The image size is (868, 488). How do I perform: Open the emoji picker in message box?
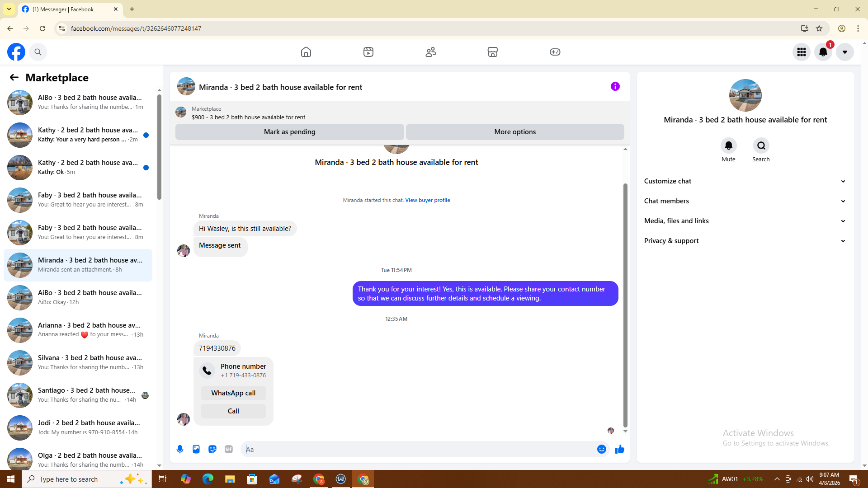pyautogui.click(x=601, y=449)
